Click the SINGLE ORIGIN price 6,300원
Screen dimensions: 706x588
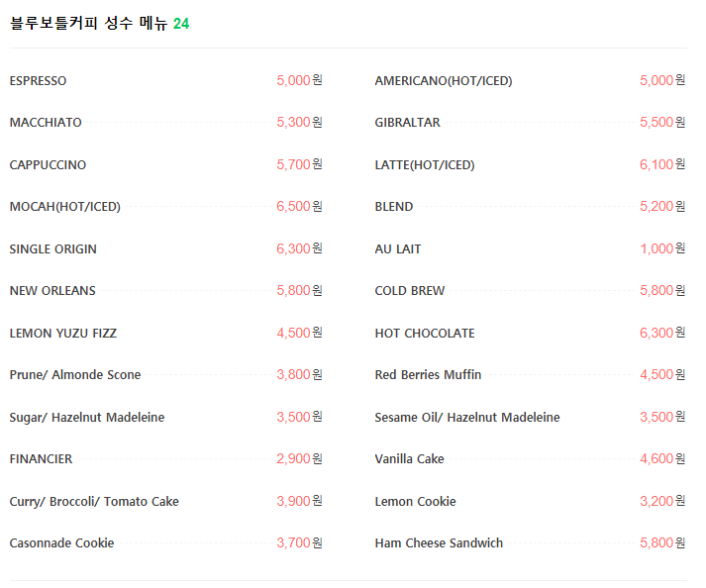pos(299,249)
